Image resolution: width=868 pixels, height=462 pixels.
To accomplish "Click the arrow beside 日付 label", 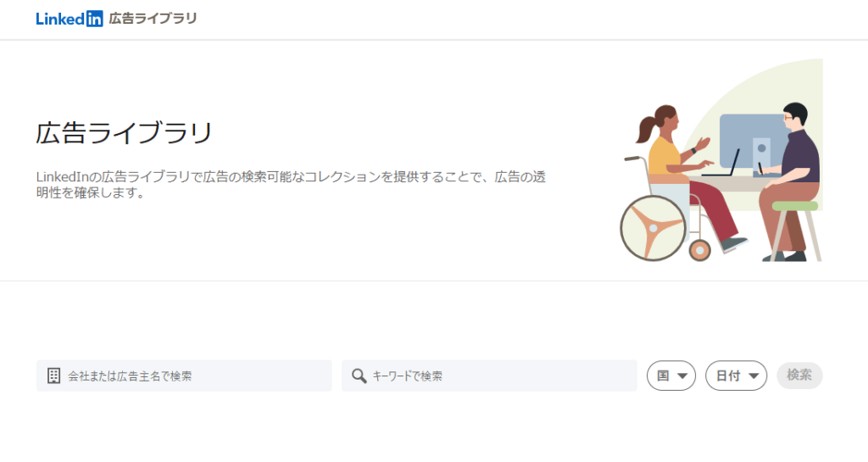I will point(754,376).
